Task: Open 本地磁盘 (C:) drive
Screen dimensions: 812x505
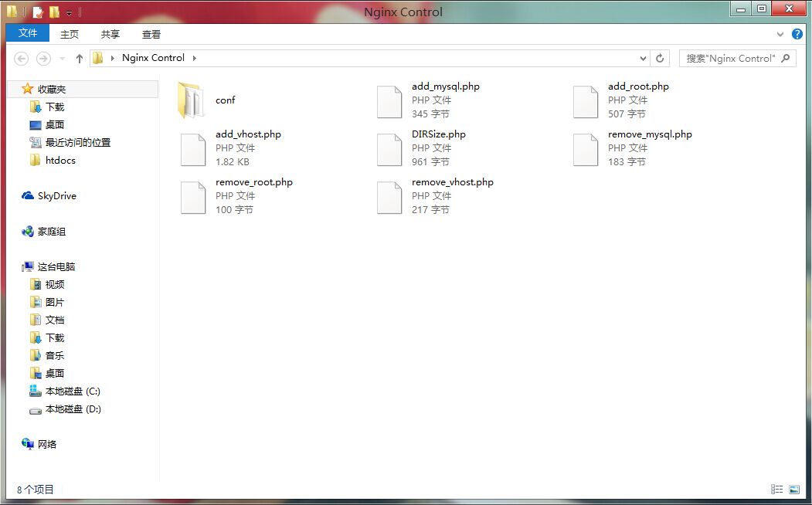Action: [65, 391]
